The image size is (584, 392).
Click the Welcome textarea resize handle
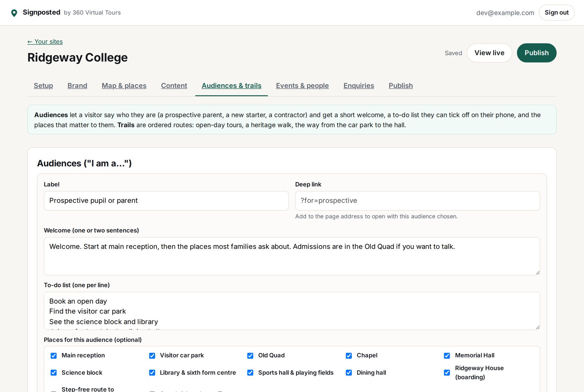[x=538, y=273]
